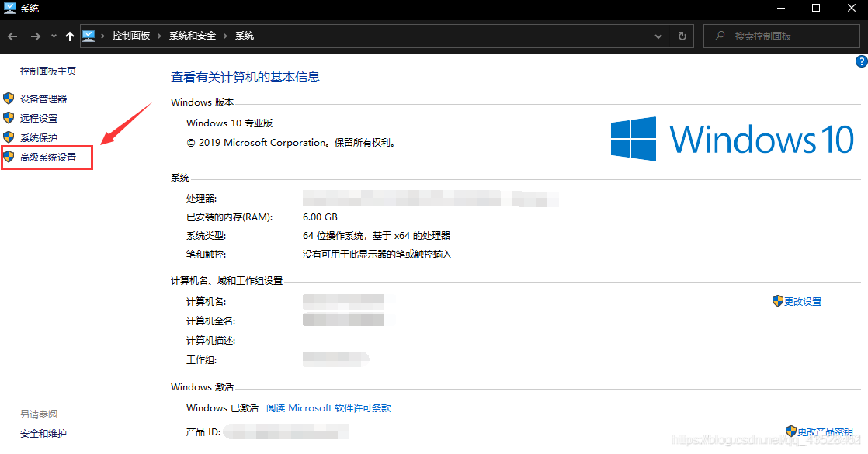Expand chevron before 控制面板 breadcrumb
Screen dimensions: 868x454
[103, 36]
